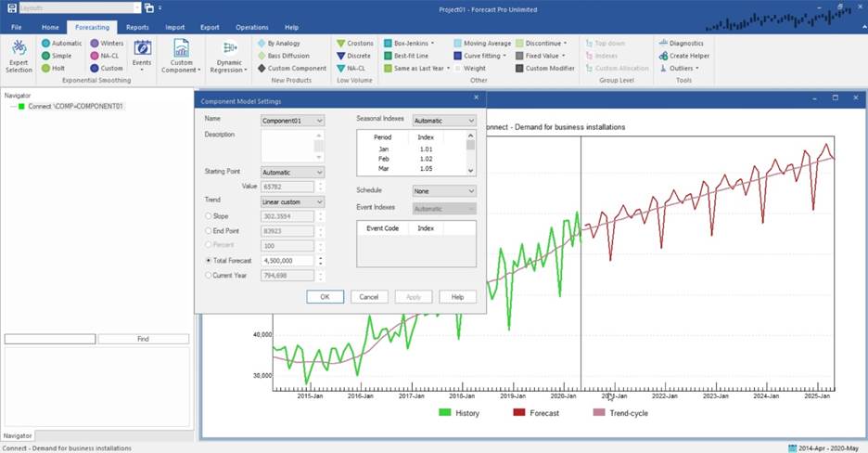The image size is (868, 453).
Task: Open the Trend dropdown showing Linear custom
Action: click(x=292, y=201)
